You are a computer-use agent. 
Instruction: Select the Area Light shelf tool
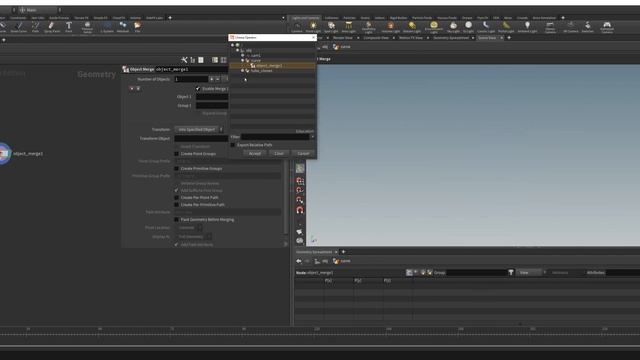click(349, 27)
